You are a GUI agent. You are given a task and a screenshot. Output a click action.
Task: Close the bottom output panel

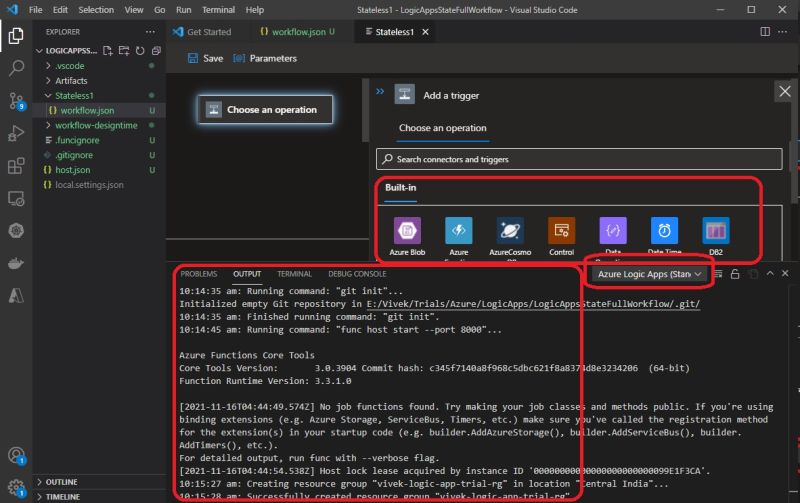(x=785, y=274)
